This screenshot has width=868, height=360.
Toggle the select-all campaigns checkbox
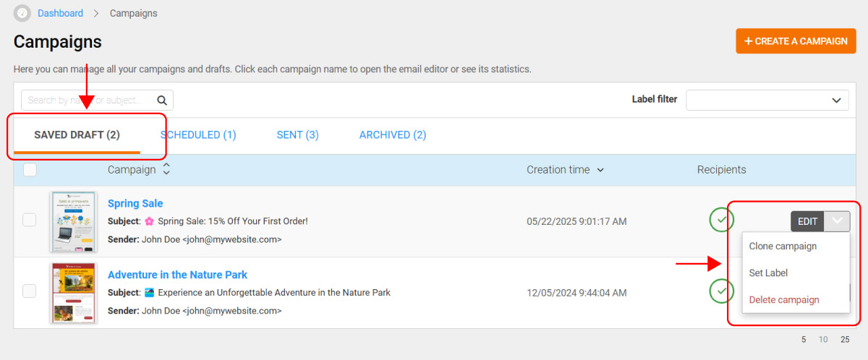click(30, 170)
